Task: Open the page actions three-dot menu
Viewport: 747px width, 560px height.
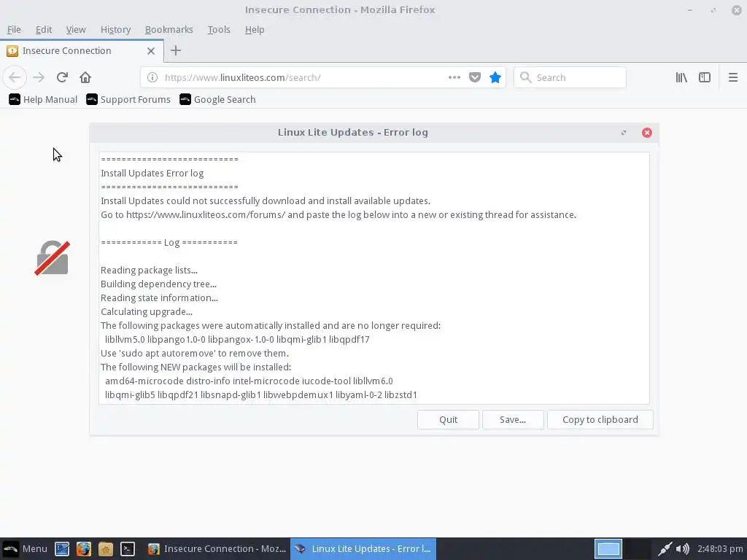Action: pyautogui.click(x=454, y=77)
